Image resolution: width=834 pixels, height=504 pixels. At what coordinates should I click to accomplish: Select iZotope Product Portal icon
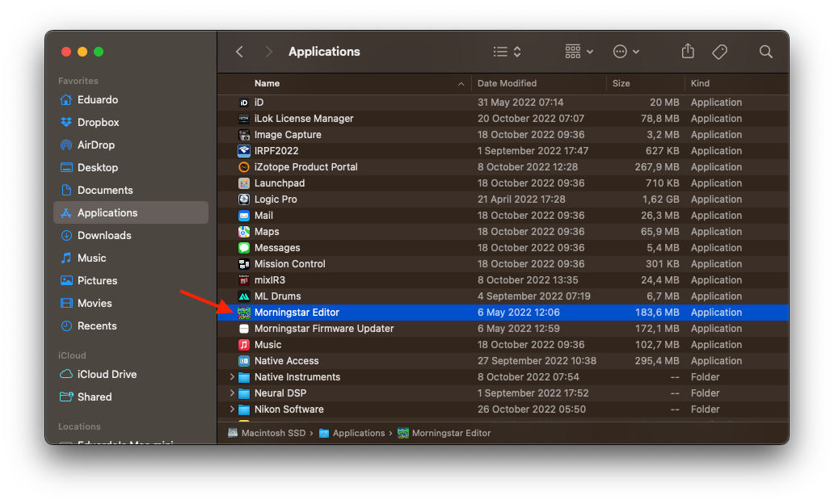pyautogui.click(x=243, y=167)
